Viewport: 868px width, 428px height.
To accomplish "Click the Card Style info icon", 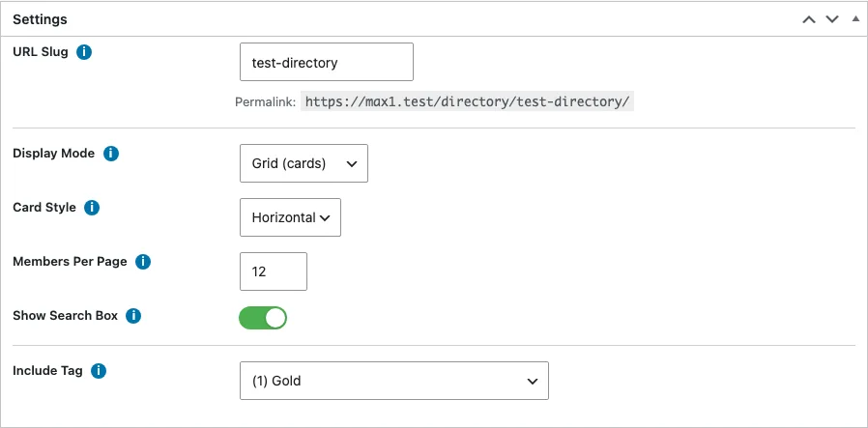I will coord(92,208).
